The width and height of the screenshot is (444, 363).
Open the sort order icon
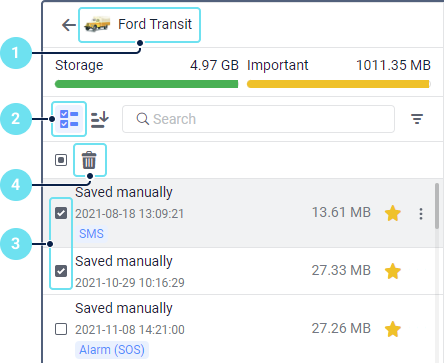pos(100,119)
